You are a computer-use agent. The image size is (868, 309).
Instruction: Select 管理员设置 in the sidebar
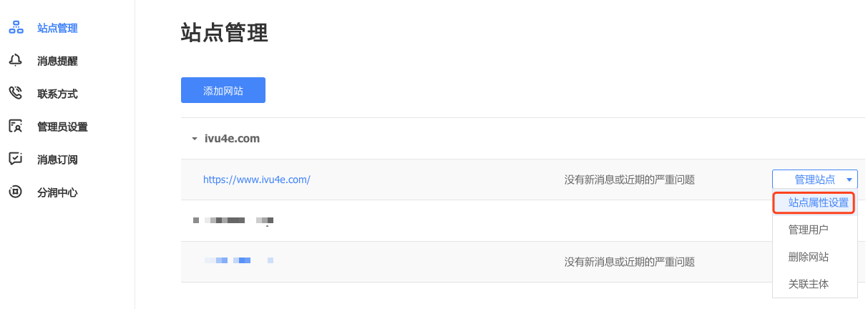coord(62,127)
